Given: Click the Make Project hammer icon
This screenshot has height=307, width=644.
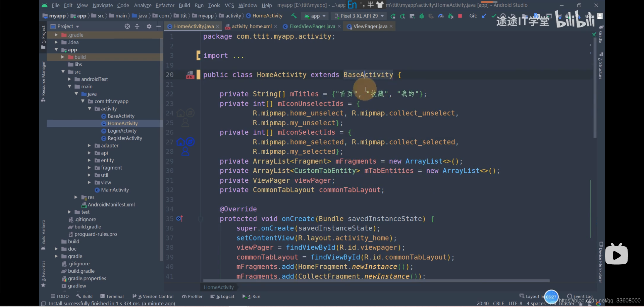Looking at the screenshot, I should point(294,16).
